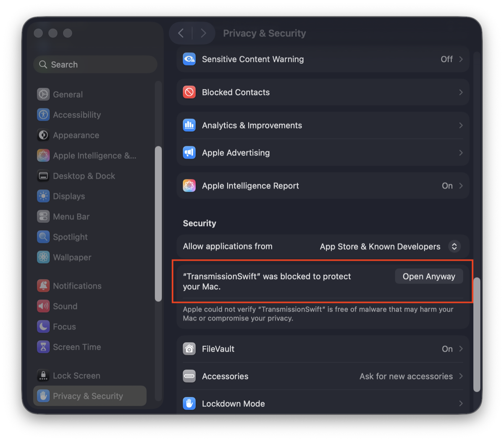Click the Blocked Contacts red icon
504x441 pixels.
(x=189, y=92)
